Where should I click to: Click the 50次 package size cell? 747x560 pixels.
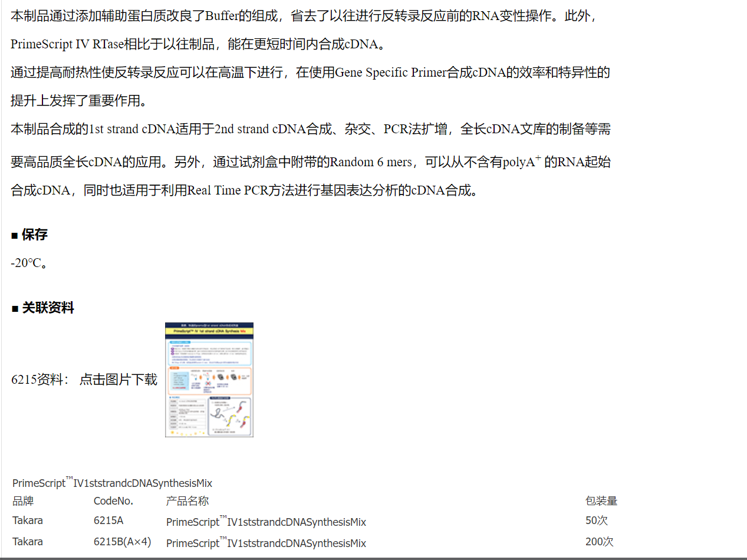point(596,521)
